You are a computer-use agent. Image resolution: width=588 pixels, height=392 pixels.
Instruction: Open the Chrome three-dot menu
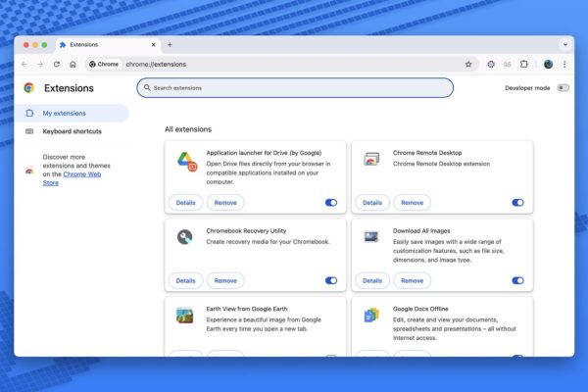[564, 64]
